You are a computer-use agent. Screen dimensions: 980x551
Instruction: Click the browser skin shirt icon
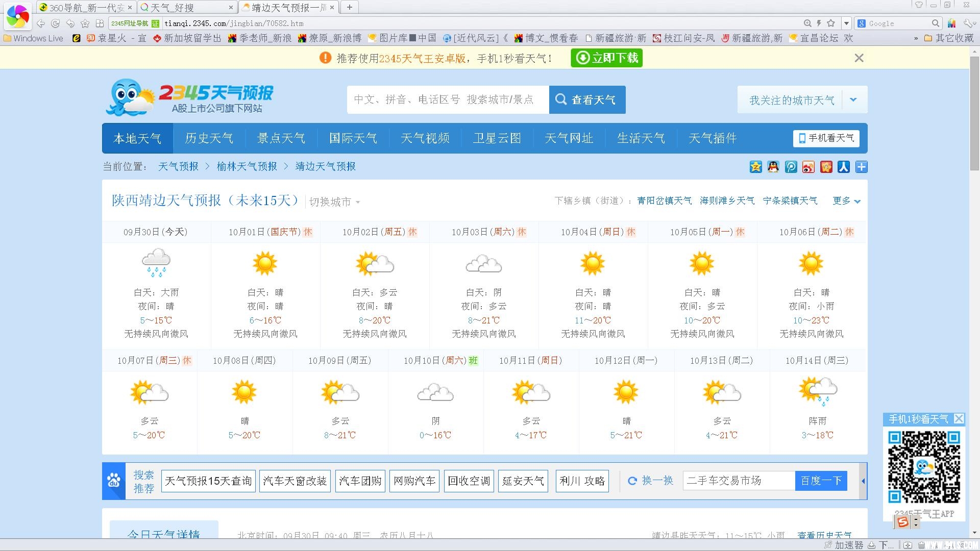click(x=919, y=5)
